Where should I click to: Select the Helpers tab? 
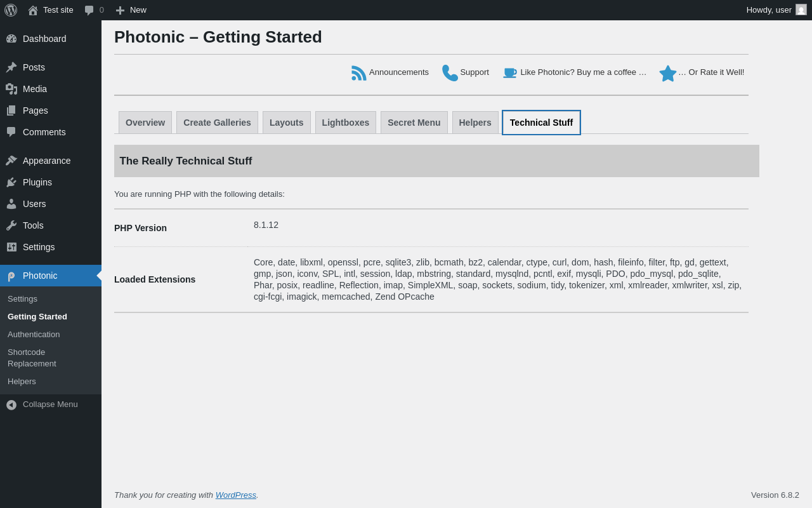[475, 123]
